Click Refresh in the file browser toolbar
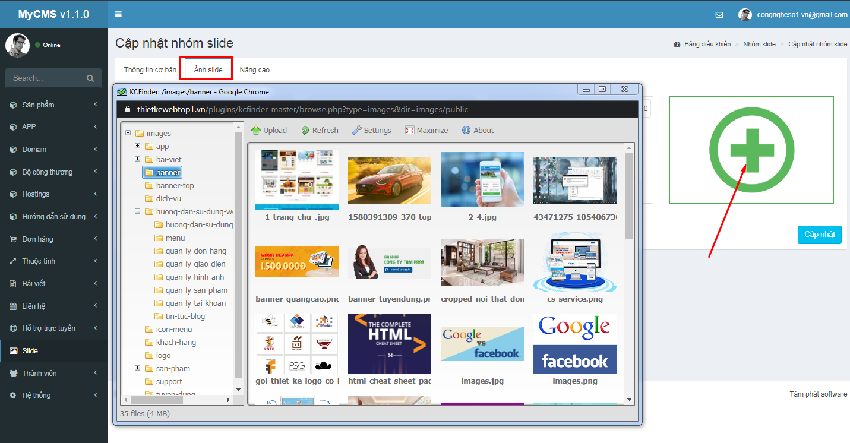850x443 pixels. point(320,130)
